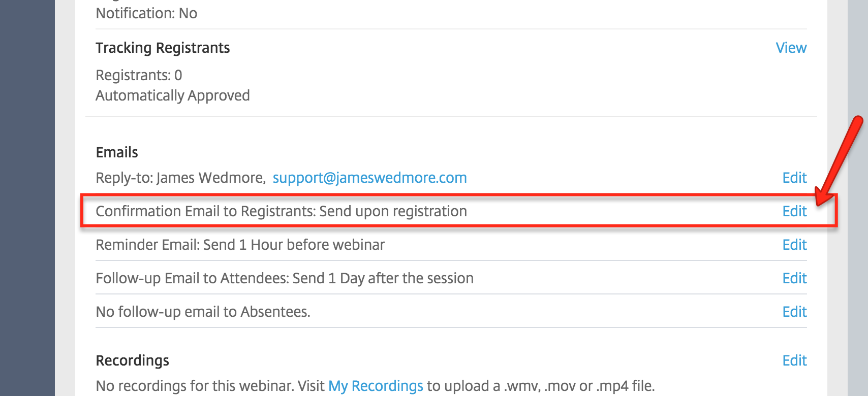Select the Confirmation Email to Registrants row text

pos(281,211)
